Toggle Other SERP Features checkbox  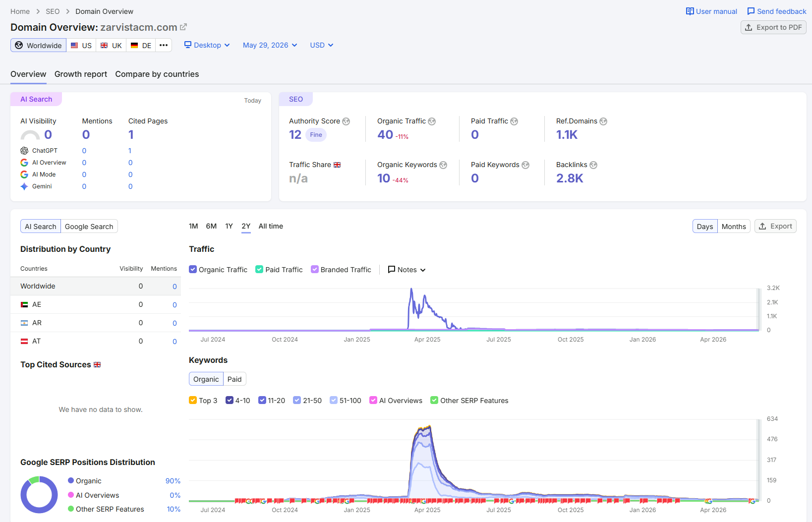(x=434, y=400)
